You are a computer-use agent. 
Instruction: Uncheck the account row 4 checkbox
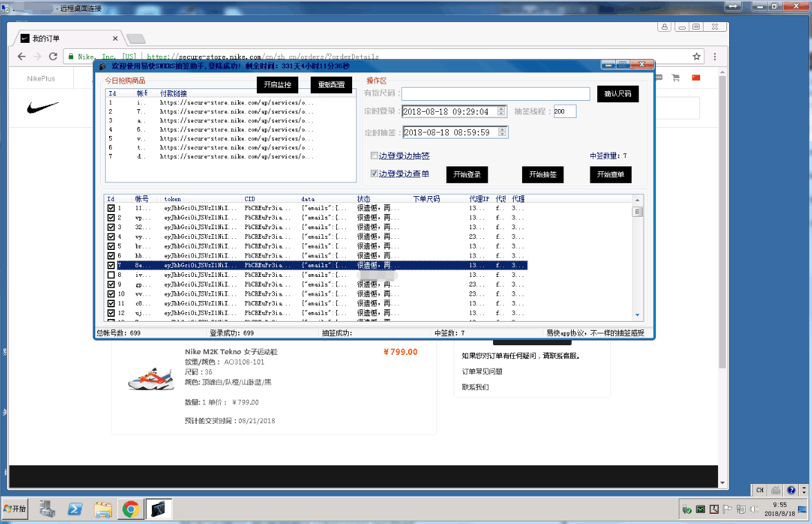click(110, 237)
